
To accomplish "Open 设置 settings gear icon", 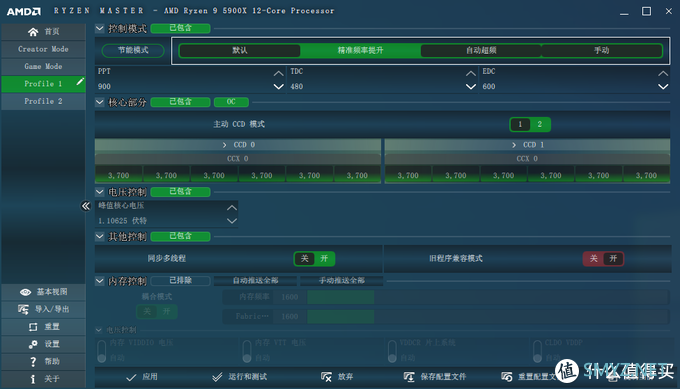I will pos(33,344).
